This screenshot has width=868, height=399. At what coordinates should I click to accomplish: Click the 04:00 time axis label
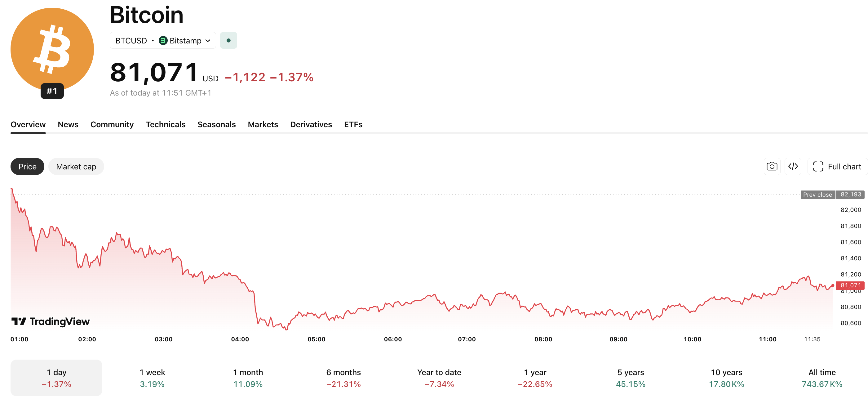pos(240,339)
